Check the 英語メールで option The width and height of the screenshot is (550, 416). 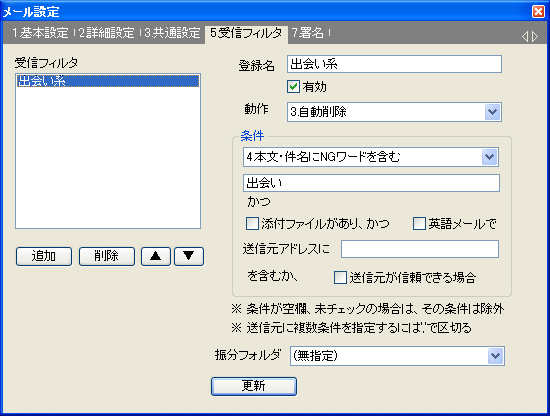coord(419,223)
